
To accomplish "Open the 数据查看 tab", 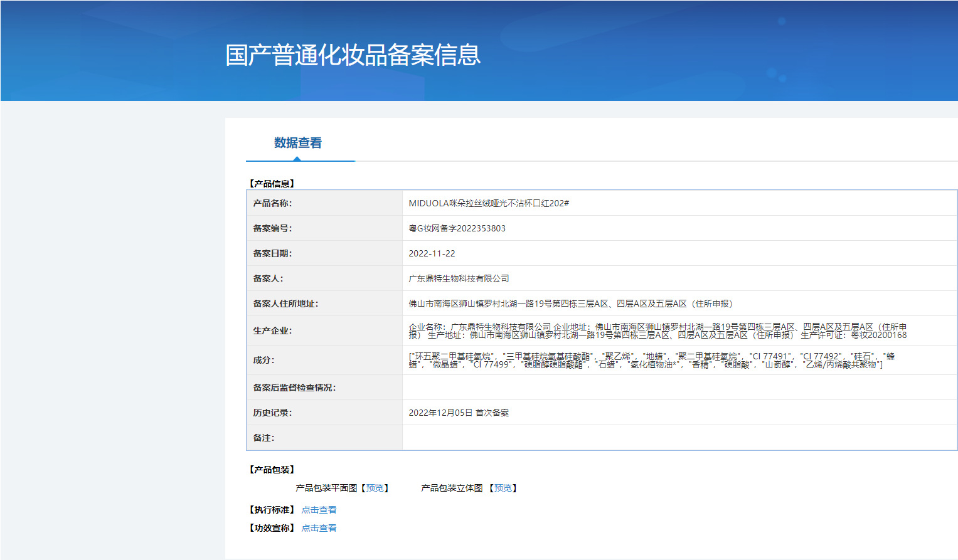I will [298, 143].
